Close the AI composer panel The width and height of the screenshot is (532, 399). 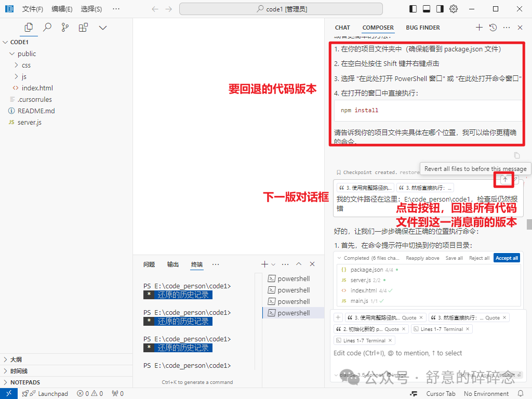pos(520,28)
